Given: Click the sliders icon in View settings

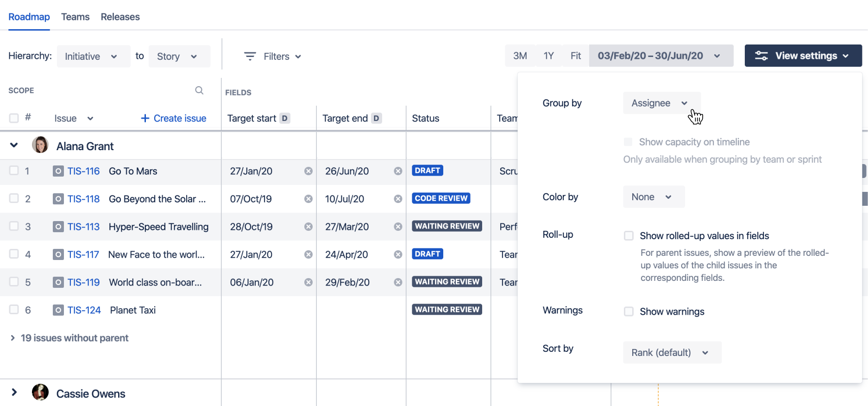Looking at the screenshot, I should click(761, 56).
